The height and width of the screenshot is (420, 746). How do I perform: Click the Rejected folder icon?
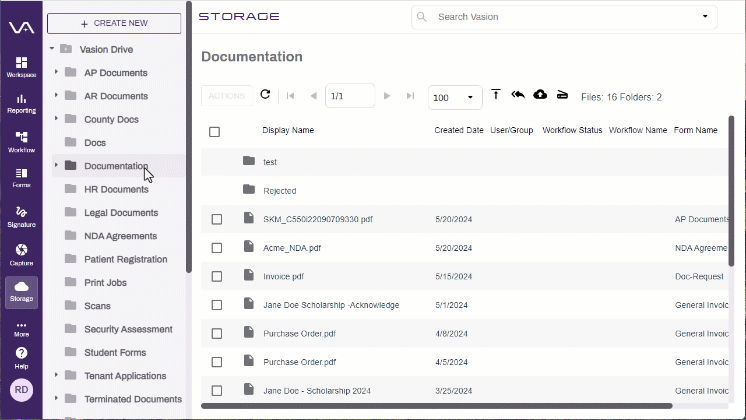click(249, 190)
